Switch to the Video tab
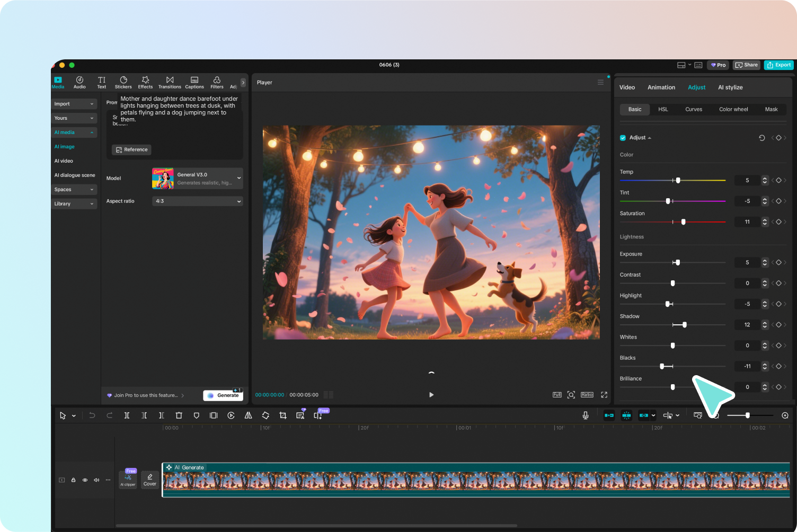The height and width of the screenshot is (532, 797). [x=627, y=87]
